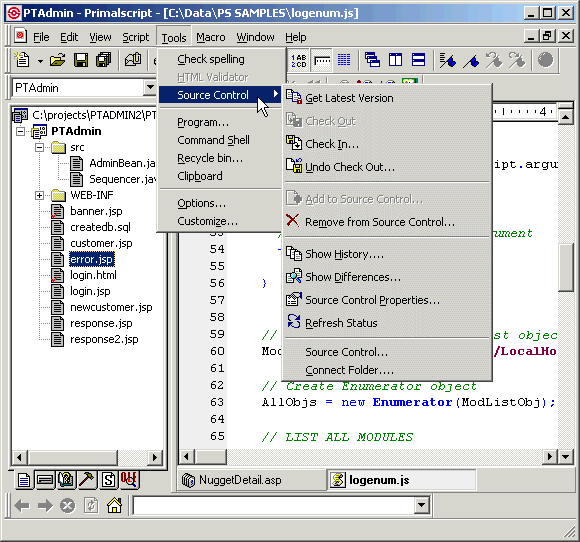The image size is (580, 542).
Task: Click the editor vertical scrollbar thumb
Action: coord(565,268)
